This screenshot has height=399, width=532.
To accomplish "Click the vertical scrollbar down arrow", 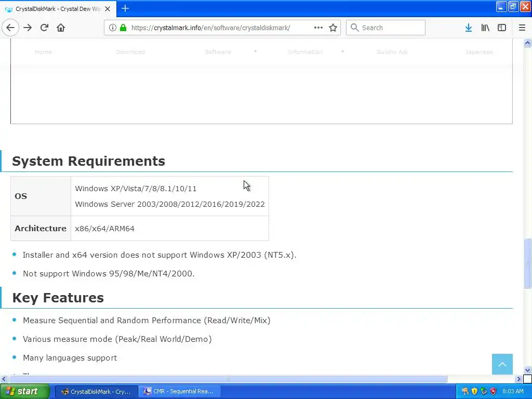I will click(x=527, y=370).
